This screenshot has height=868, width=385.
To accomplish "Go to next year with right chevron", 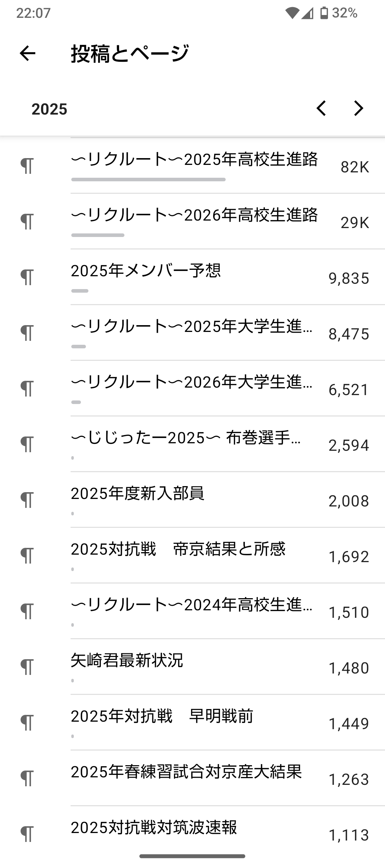I will [x=358, y=108].
